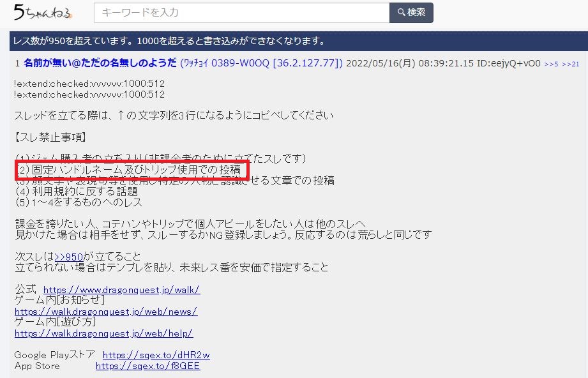
Task: Click the 【スレ禁止事項】 heading text
Action: coord(50,137)
